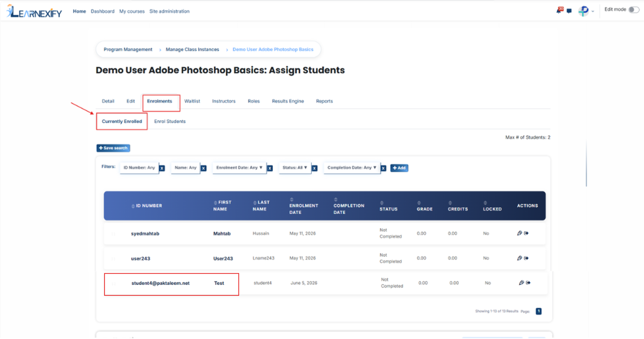Switch to the Waitlist tab
The height and width of the screenshot is (339, 644).
192,101
